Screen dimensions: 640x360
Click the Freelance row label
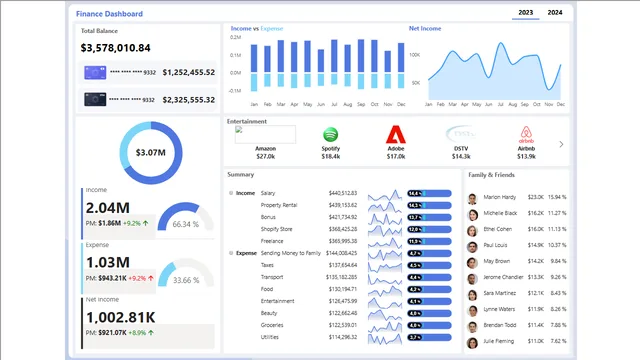272,241
